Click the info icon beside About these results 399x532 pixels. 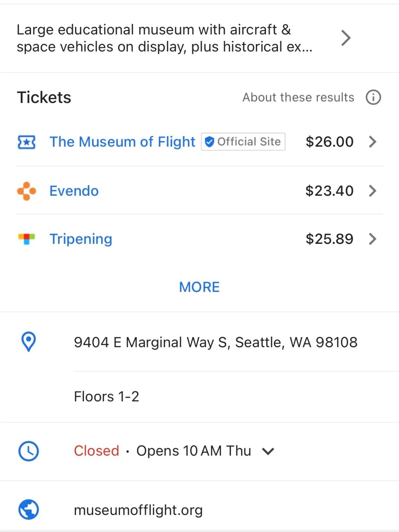(x=373, y=98)
